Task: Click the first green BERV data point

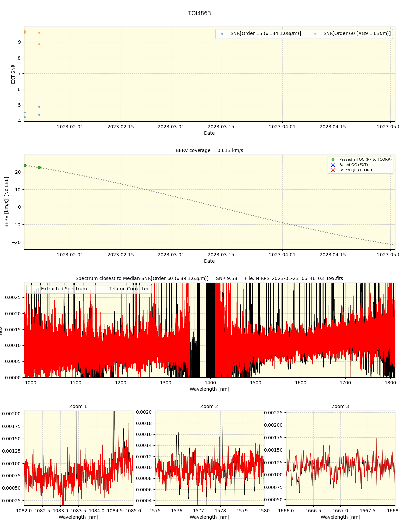Action: [25, 165]
